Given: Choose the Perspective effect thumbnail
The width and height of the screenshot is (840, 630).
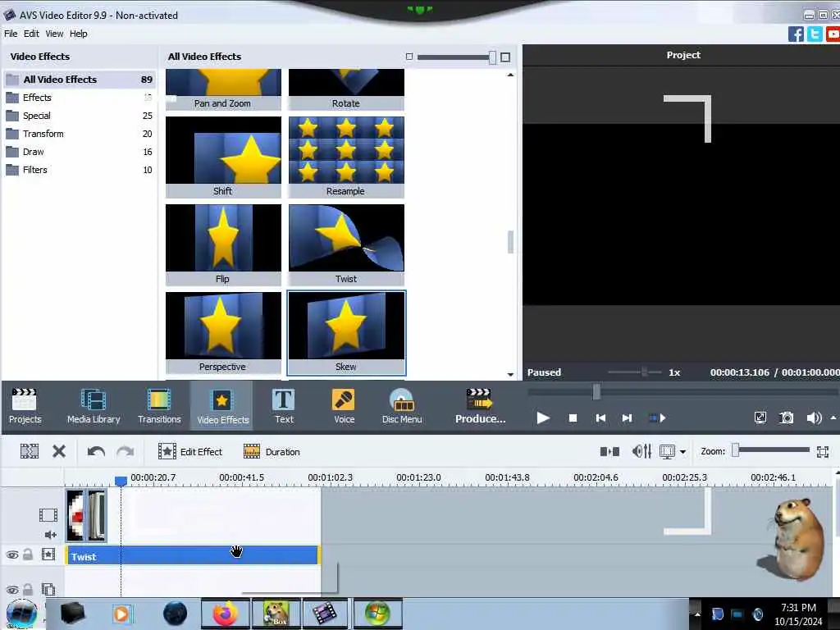Looking at the screenshot, I should (x=223, y=333).
